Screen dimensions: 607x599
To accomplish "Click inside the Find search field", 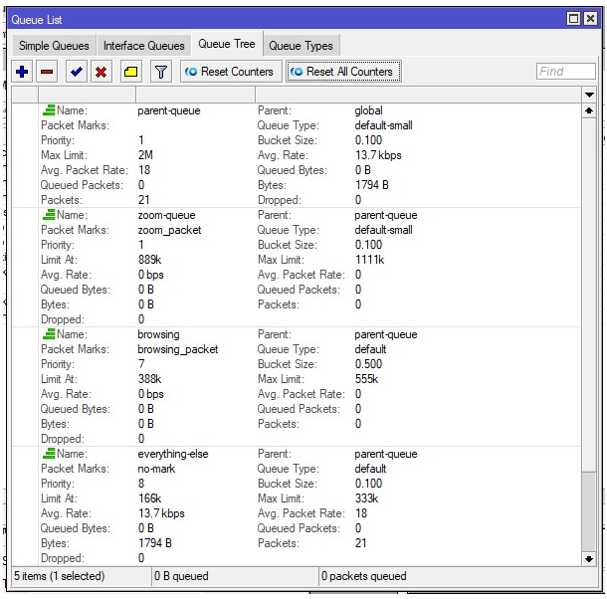I will point(565,72).
